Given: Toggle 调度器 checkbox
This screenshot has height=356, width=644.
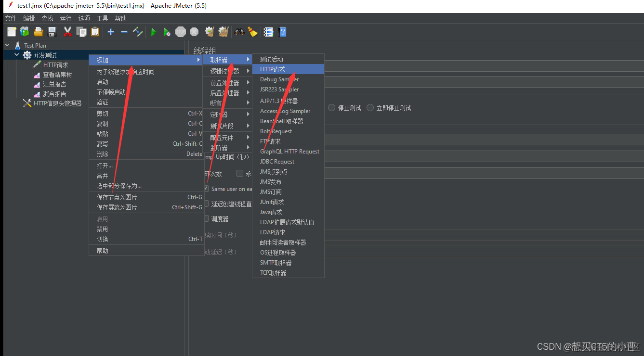Looking at the screenshot, I should point(206,219).
